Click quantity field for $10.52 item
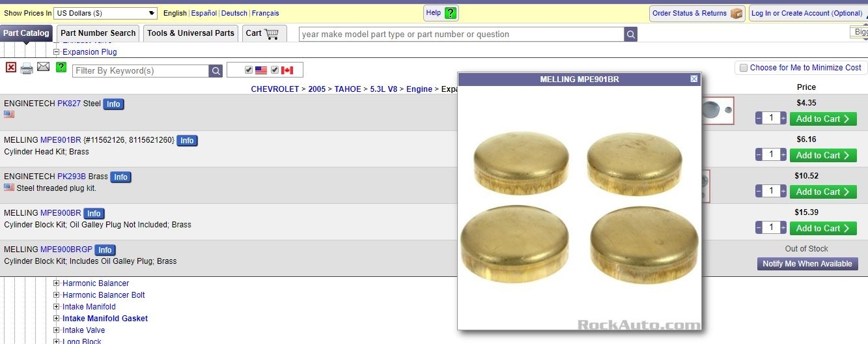 tap(771, 192)
